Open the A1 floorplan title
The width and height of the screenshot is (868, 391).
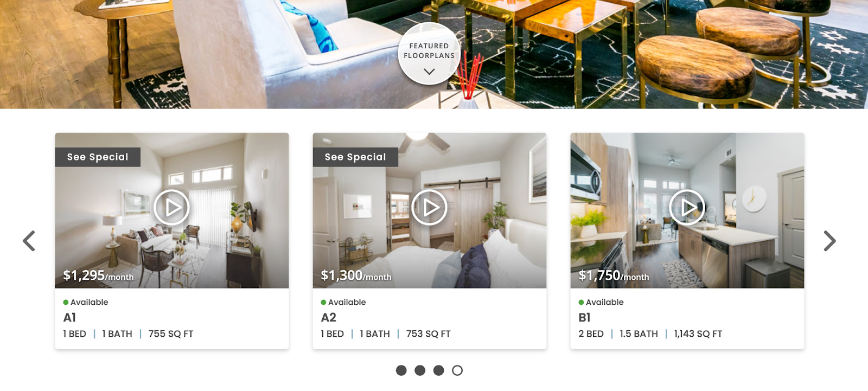(69, 317)
